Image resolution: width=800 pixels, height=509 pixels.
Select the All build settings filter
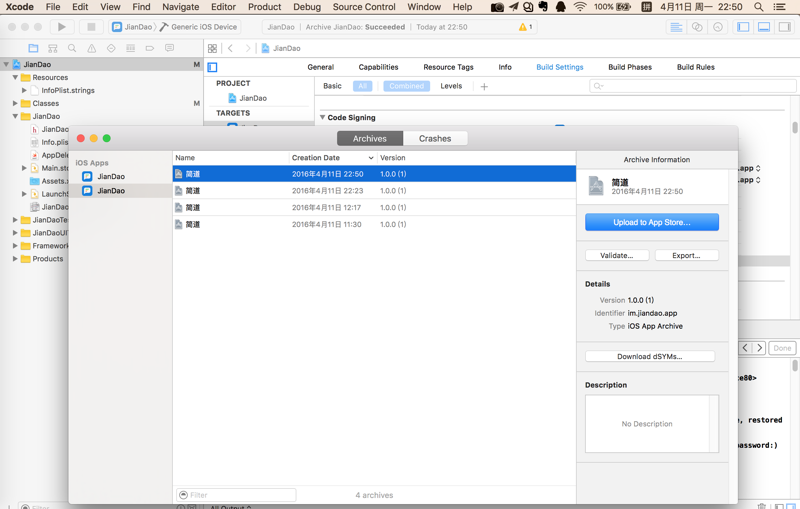362,86
